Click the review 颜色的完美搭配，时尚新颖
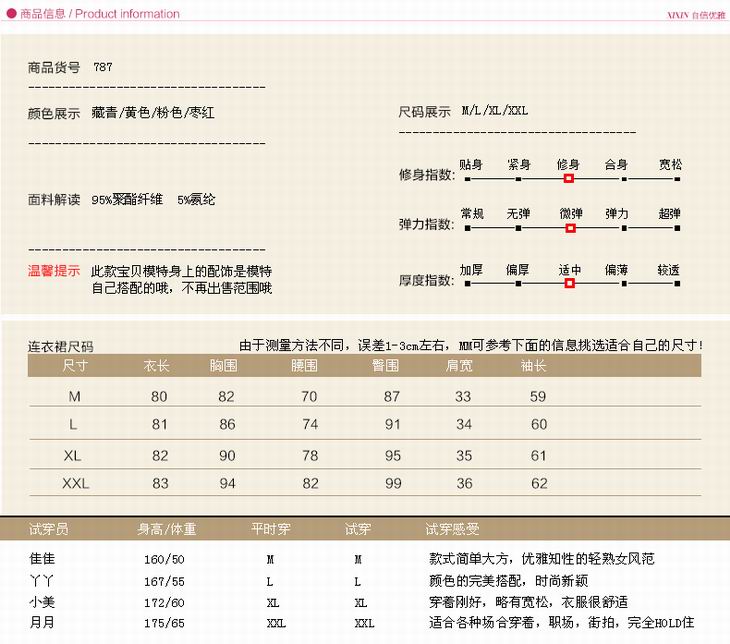The width and height of the screenshot is (730, 644). click(x=508, y=581)
